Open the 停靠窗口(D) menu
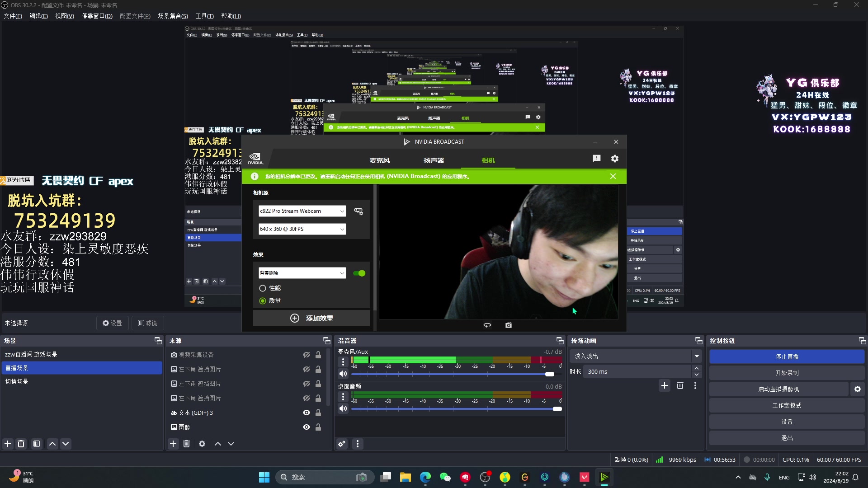This screenshot has height=488, width=868. point(97,16)
